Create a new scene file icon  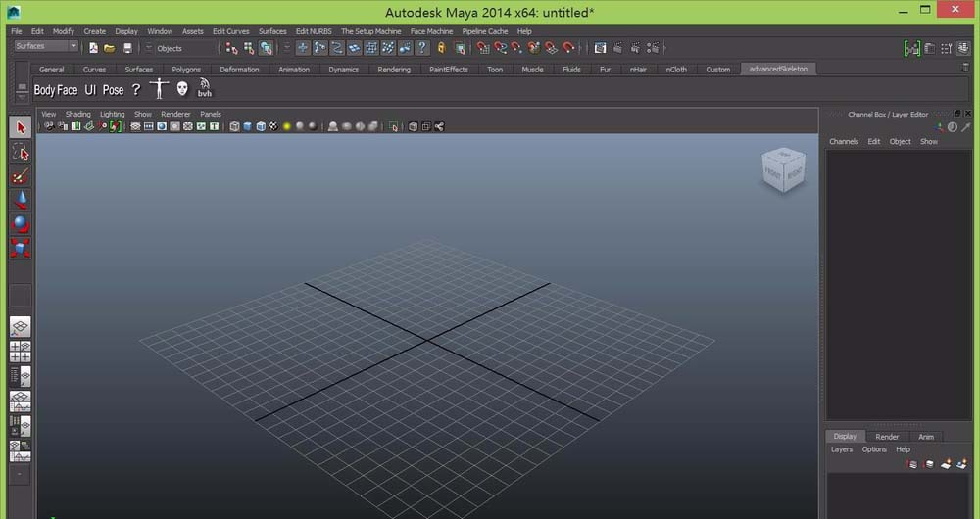point(93,47)
